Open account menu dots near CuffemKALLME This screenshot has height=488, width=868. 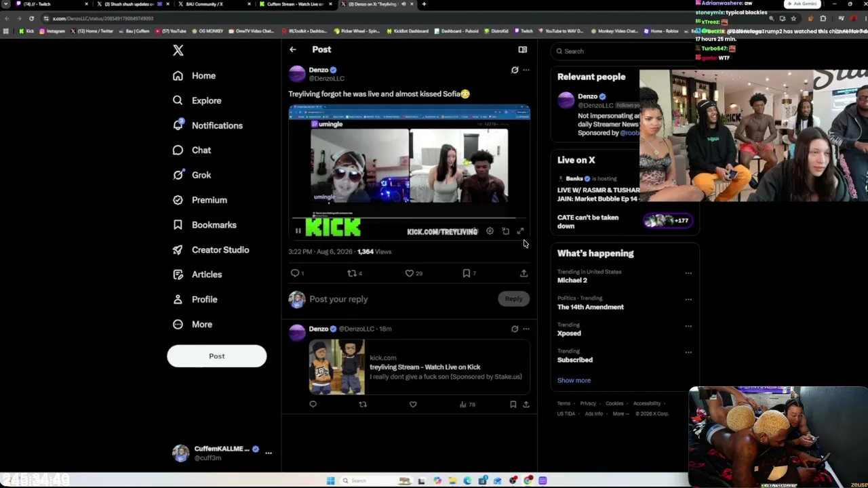coord(269,453)
